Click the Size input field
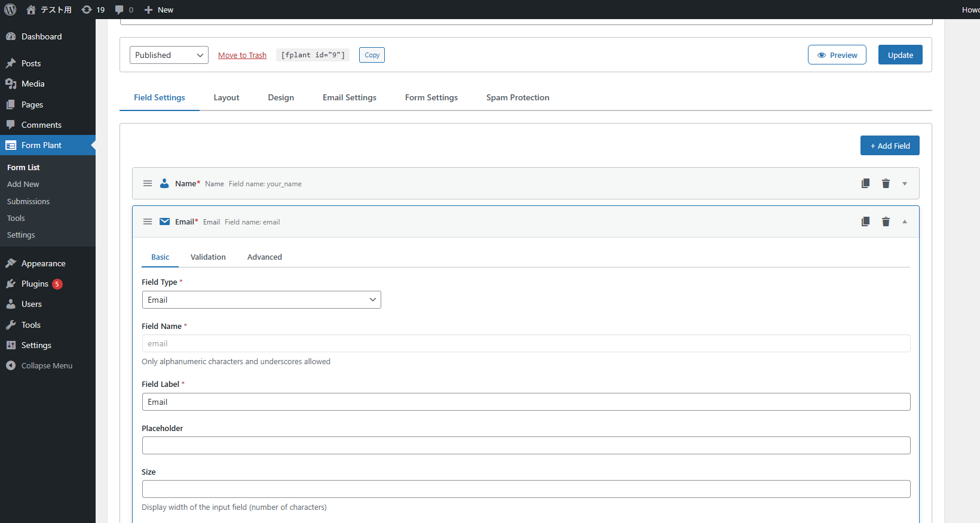 pyautogui.click(x=526, y=489)
